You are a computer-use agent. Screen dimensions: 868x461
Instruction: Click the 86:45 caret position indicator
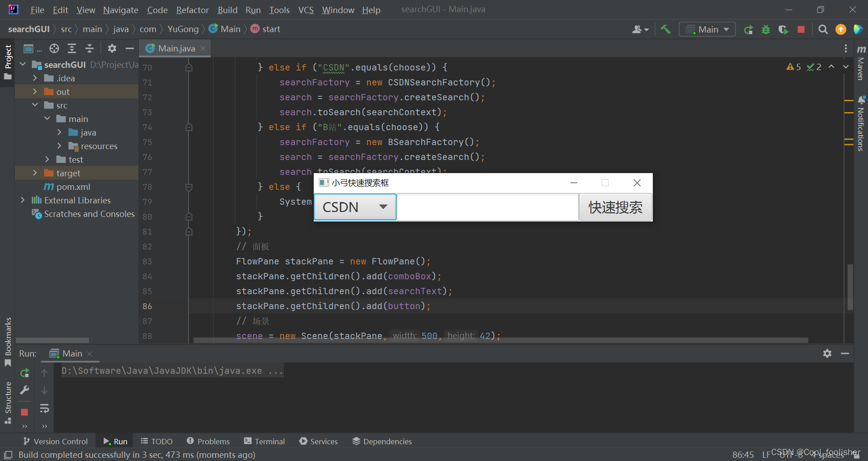(x=743, y=455)
